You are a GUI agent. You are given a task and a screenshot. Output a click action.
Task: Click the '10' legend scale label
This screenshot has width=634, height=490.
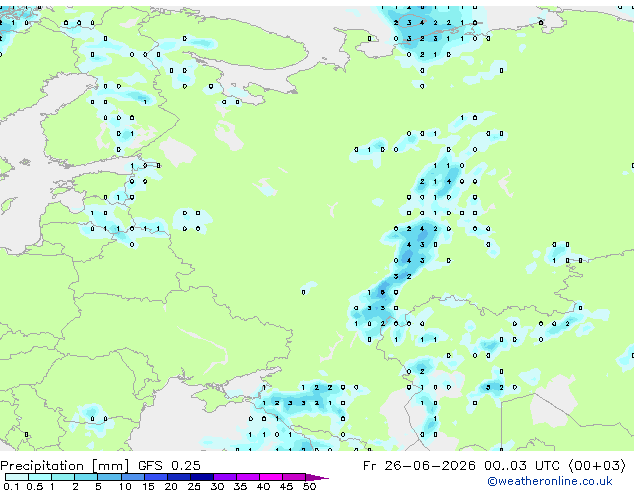pos(125,486)
